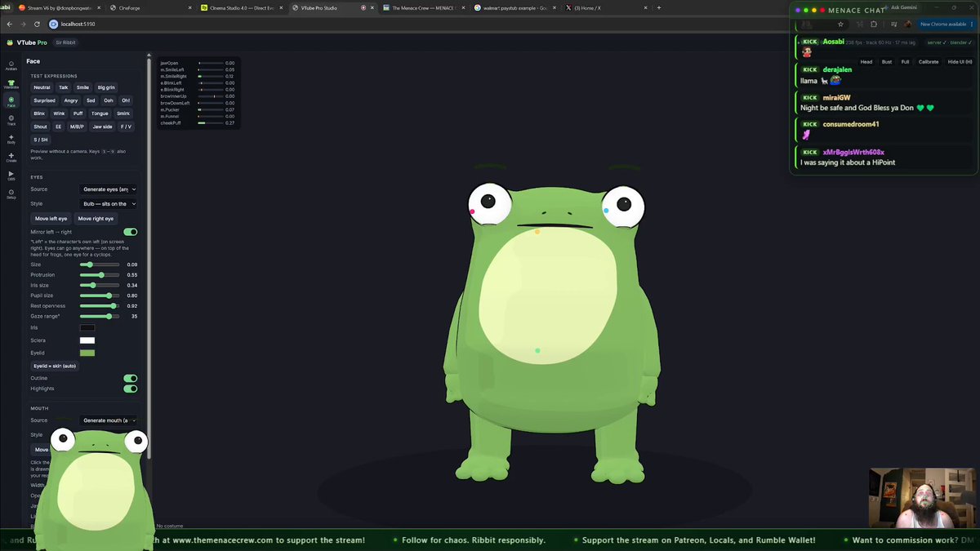Preview the Tongue expression

click(x=100, y=113)
